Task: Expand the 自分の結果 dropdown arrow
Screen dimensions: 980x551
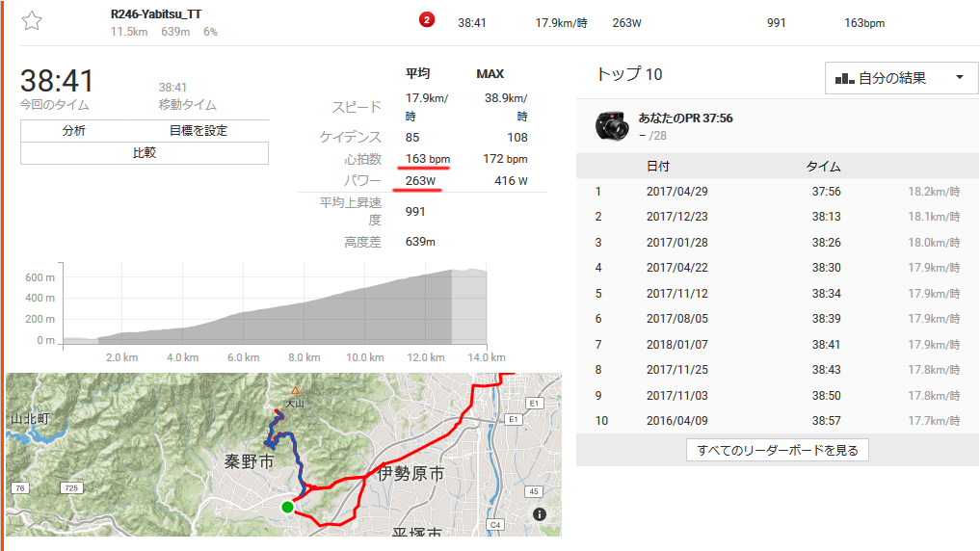Action: (x=960, y=77)
